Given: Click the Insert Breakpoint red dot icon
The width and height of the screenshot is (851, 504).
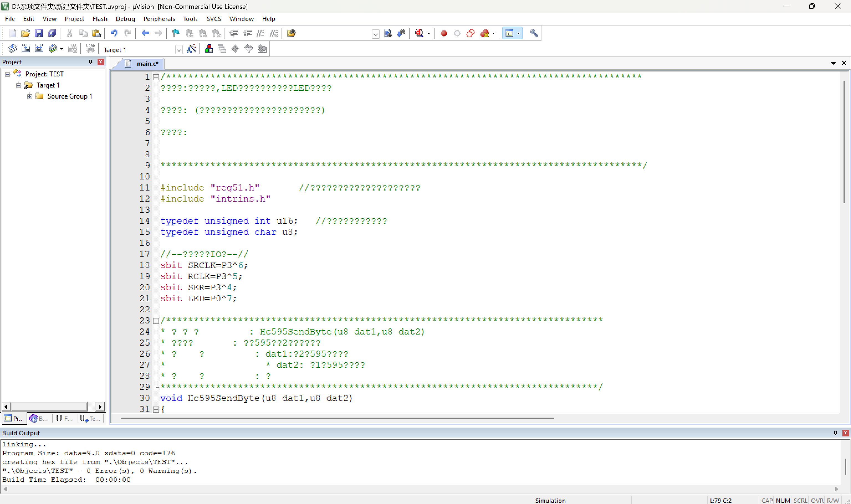Looking at the screenshot, I should 444,33.
